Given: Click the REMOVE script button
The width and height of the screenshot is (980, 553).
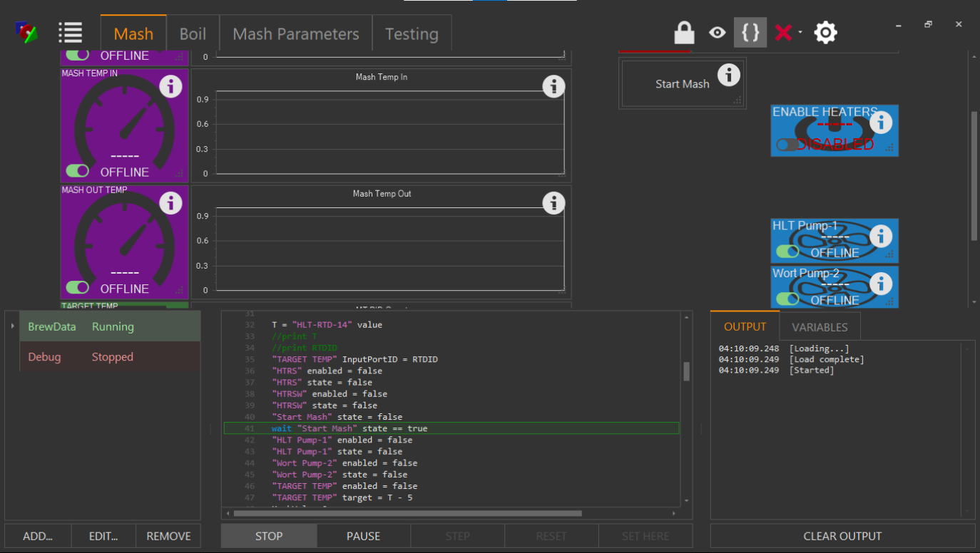Looking at the screenshot, I should [168, 536].
